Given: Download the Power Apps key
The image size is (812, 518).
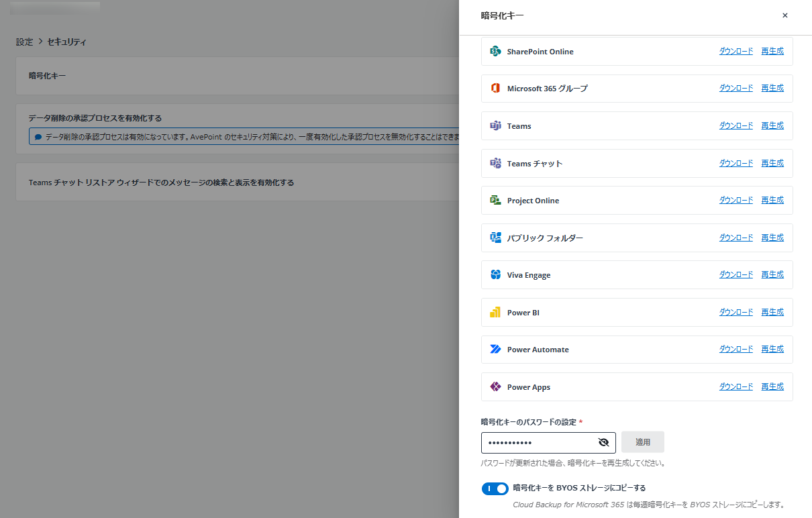Looking at the screenshot, I should (736, 386).
